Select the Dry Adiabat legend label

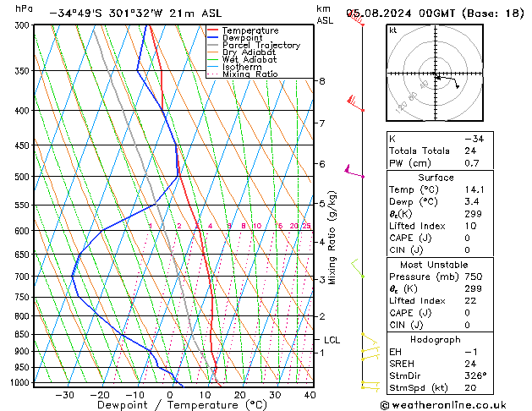pyautogui.click(x=249, y=52)
